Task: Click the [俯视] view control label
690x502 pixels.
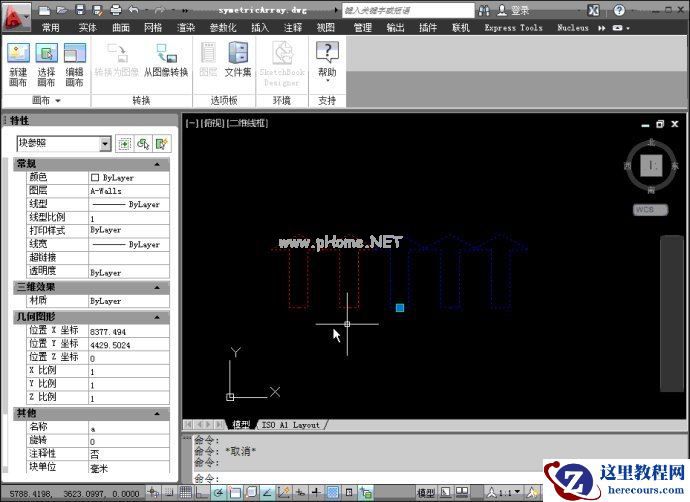Action: click(212, 123)
